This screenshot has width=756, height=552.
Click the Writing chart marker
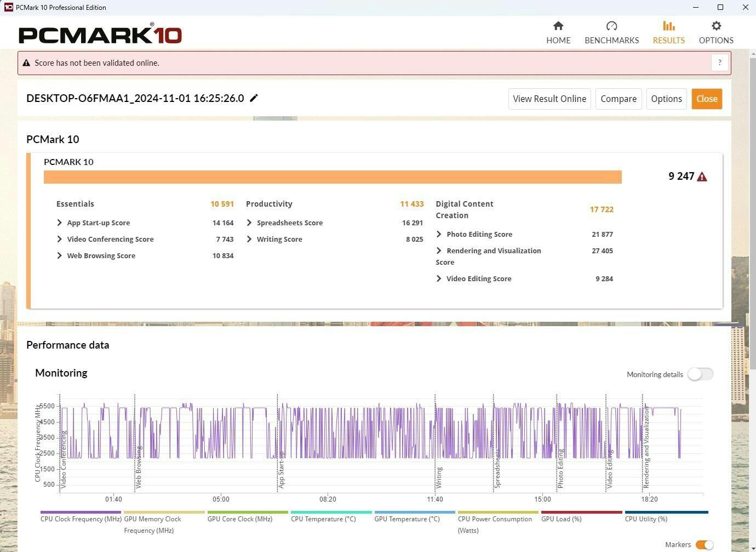pos(439,477)
